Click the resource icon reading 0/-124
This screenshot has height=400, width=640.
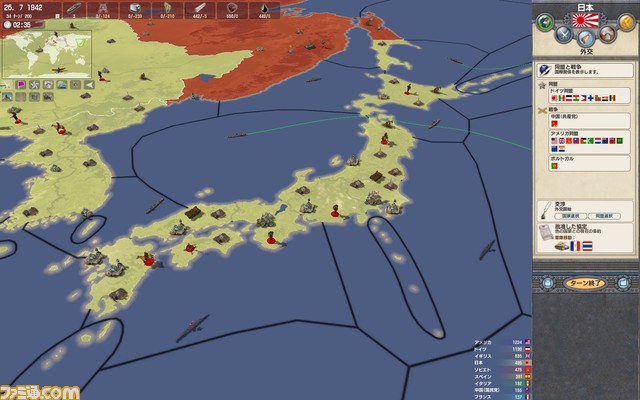[x=103, y=9]
